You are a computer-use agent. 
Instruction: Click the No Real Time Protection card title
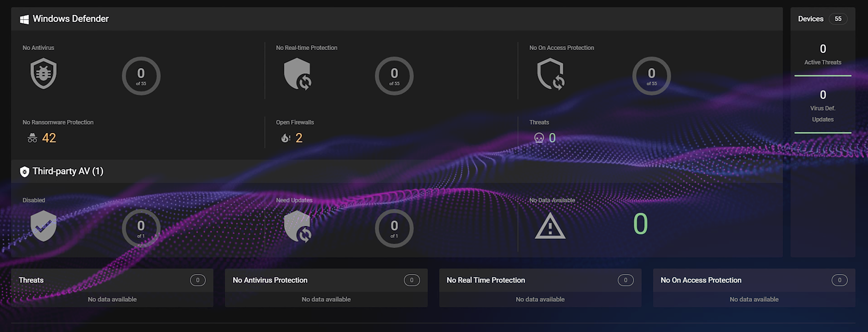point(486,280)
